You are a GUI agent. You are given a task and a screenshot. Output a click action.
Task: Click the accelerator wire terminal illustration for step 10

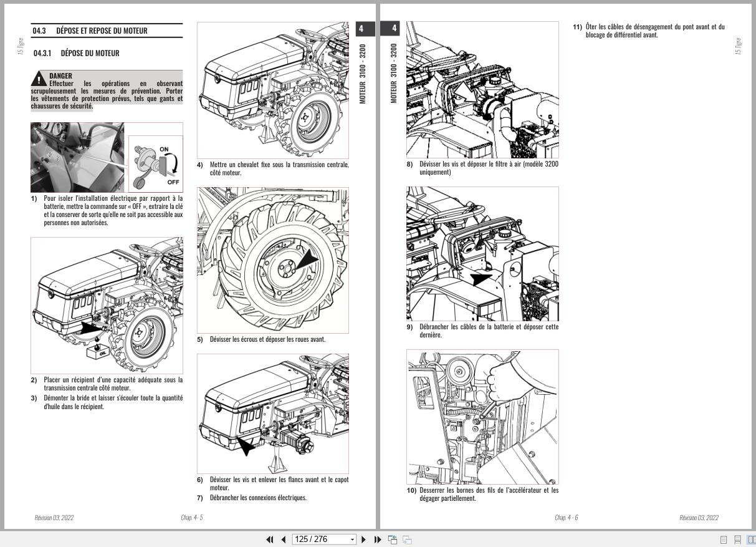pyautogui.click(x=483, y=417)
